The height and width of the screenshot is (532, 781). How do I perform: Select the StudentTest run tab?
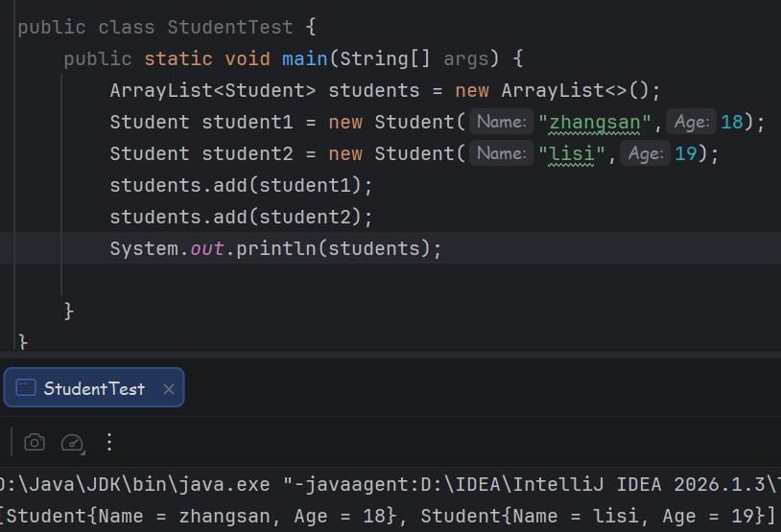[94, 387]
